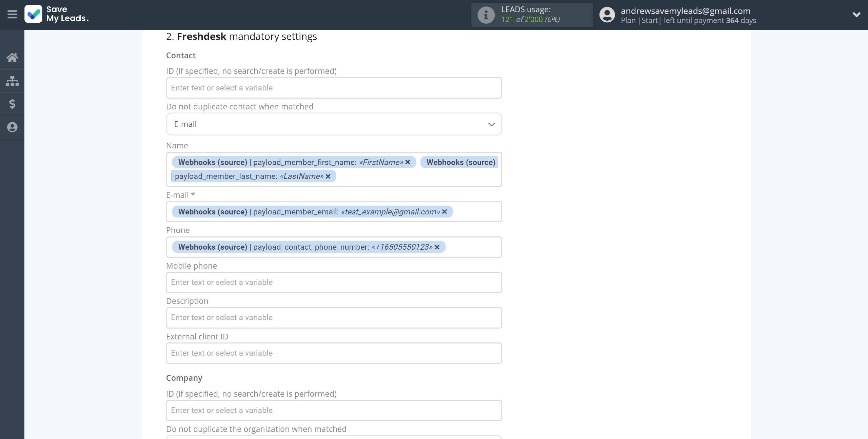The width and height of the screenshot is (868, 439).
Task: Click the External client ID input field
Action: (x=334, y=353)
